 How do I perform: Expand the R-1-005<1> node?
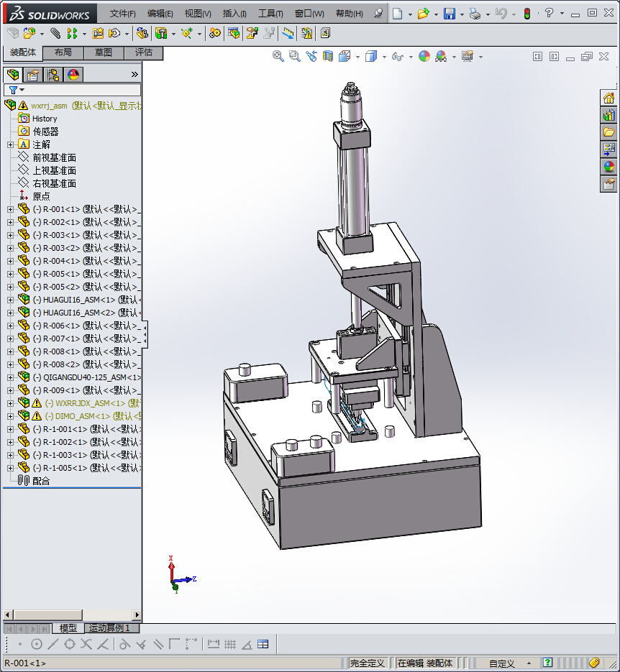[10, 468]
